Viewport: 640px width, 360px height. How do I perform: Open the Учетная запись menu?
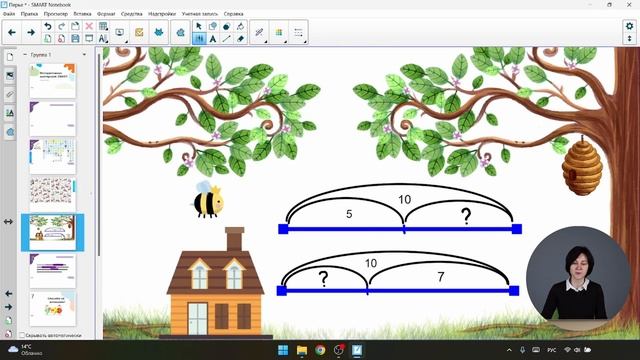point(200,14)
